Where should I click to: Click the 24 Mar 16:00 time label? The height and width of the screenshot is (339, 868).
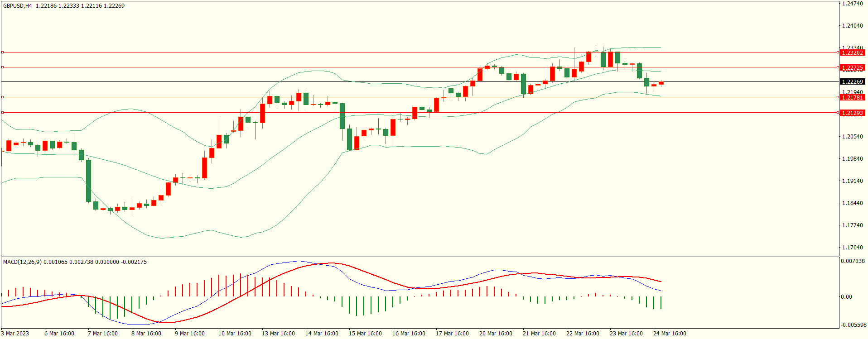pyautogui.click(x=670, y=334)
